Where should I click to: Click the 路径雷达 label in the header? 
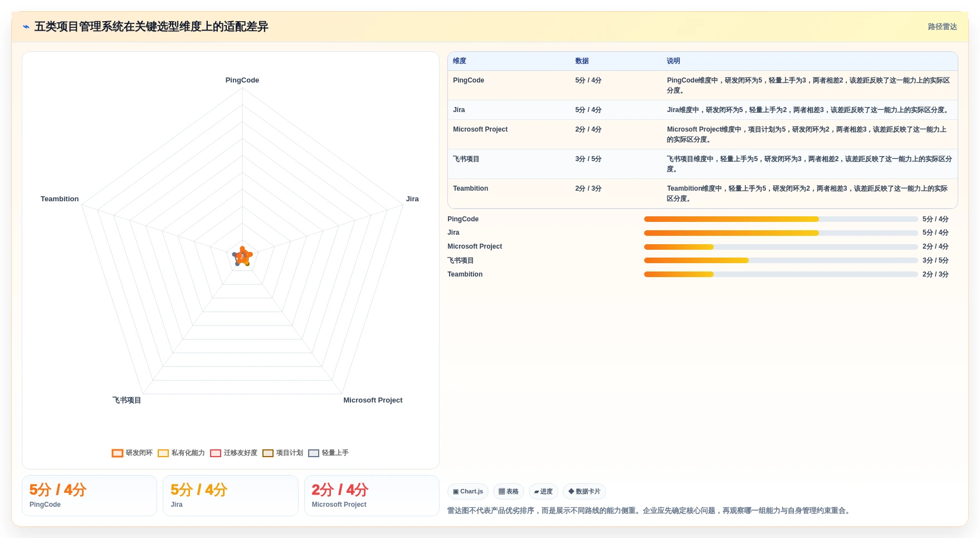click(x=942, y=27)
